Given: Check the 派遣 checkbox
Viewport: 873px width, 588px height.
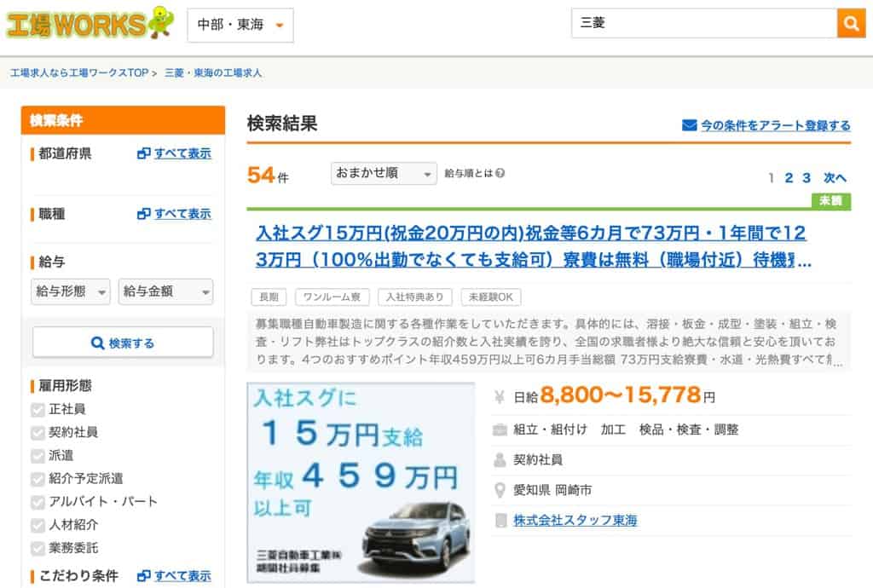Looking at the screenshot, I should pos(38,456).
